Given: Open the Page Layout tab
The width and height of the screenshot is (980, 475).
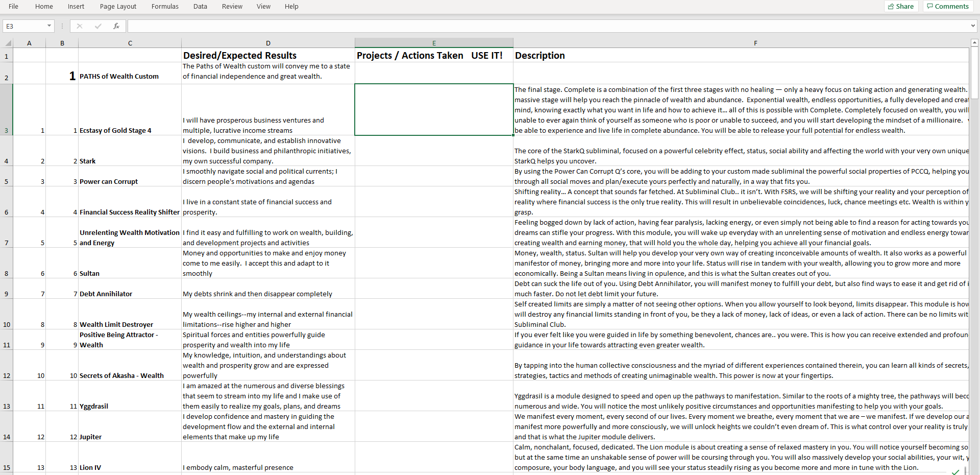Looking at the screenshot, I should point(118,6).
